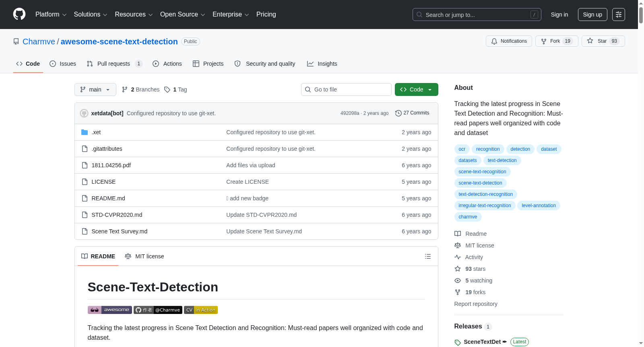Open the 1 Tag link

click(175, 89)
